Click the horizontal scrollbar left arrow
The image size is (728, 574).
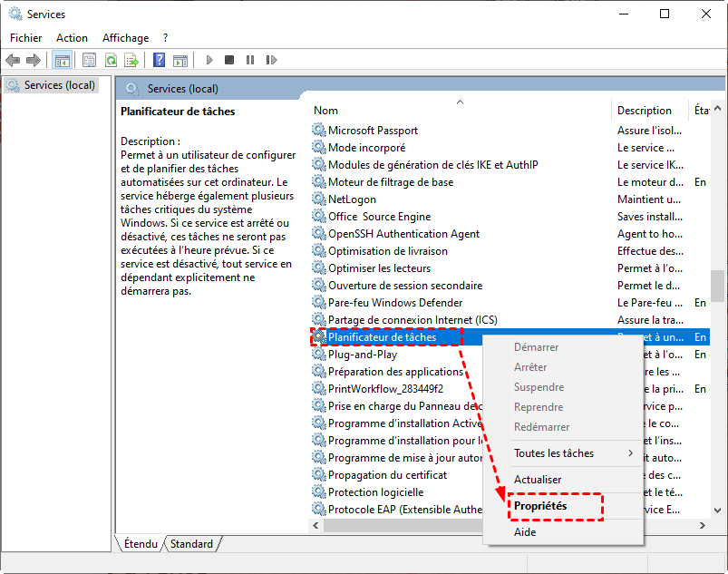(315, 525)
